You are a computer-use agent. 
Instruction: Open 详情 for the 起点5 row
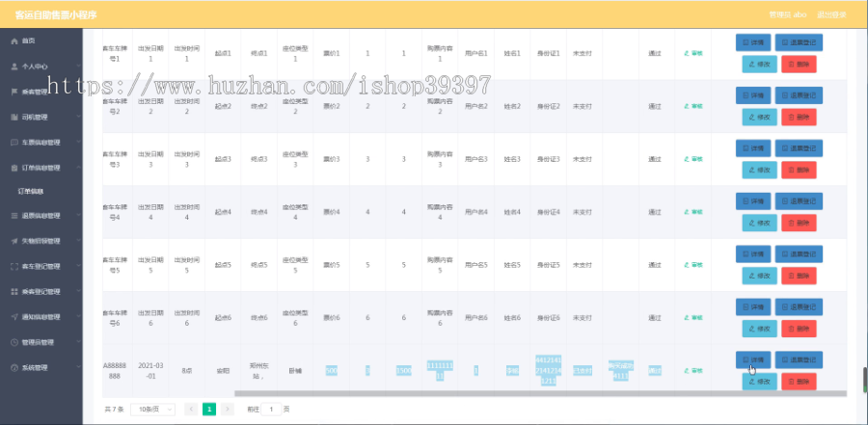tap(753, 254)
